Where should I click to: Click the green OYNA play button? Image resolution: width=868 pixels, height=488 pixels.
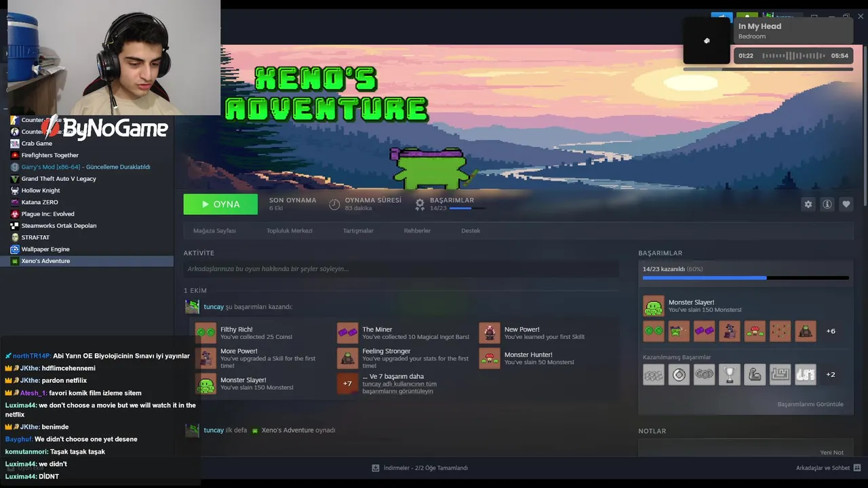coord(220,204)
